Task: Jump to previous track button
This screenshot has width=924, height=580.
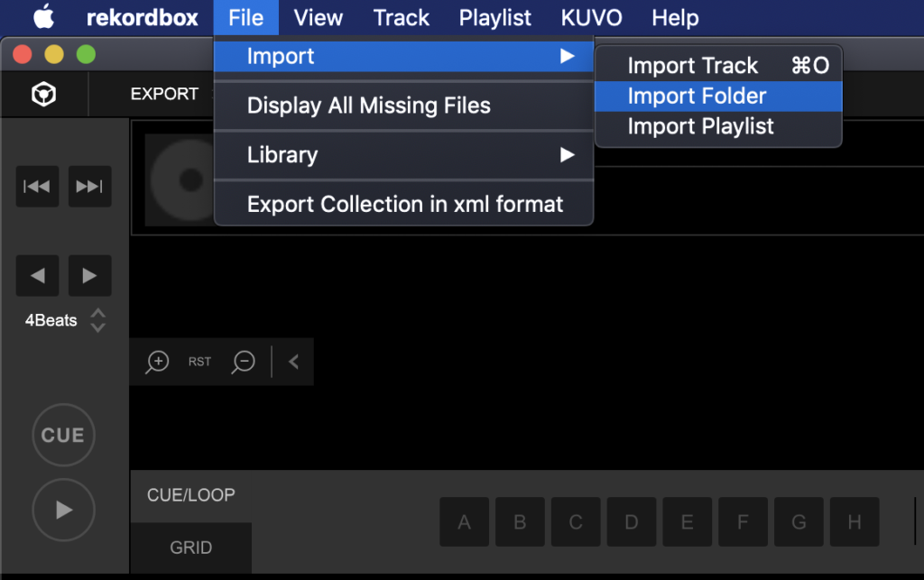Action: point(37,187)
